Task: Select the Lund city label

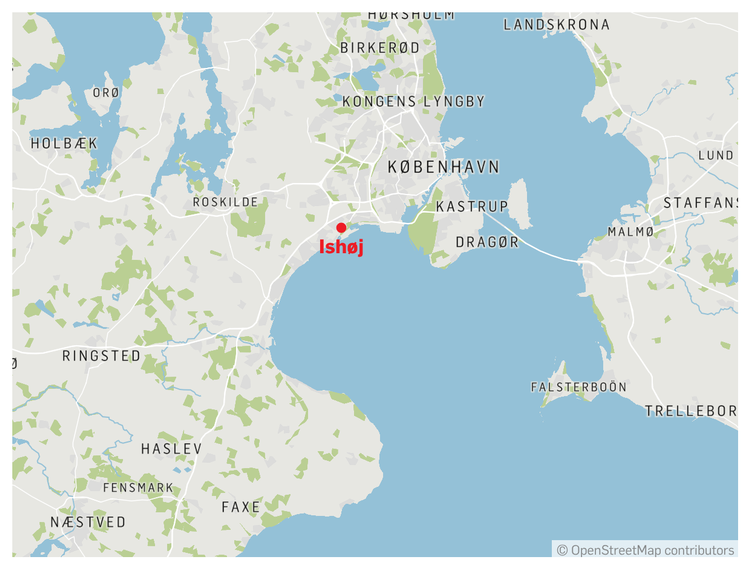Action: (716, 155)
